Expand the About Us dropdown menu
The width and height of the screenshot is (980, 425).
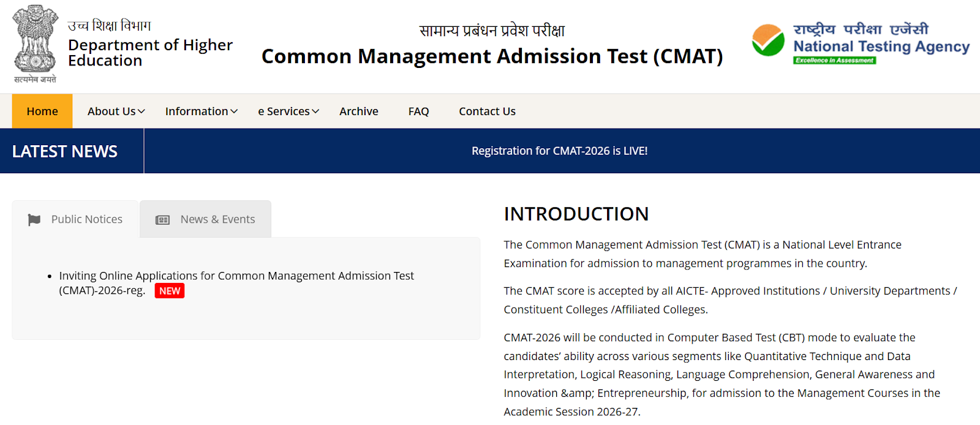tap(115, 111)
